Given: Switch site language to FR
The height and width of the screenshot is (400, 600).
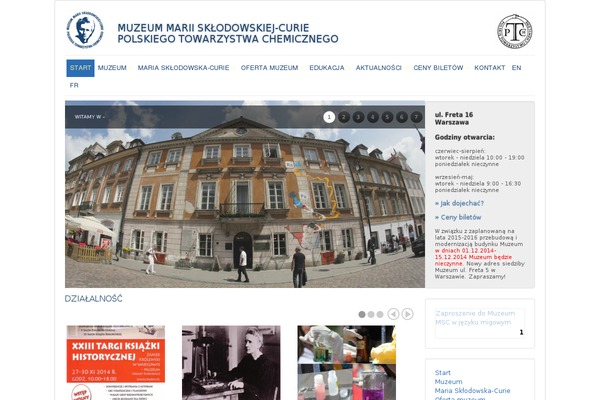Looking at the screenshot, I should click(x=74, y=85).
